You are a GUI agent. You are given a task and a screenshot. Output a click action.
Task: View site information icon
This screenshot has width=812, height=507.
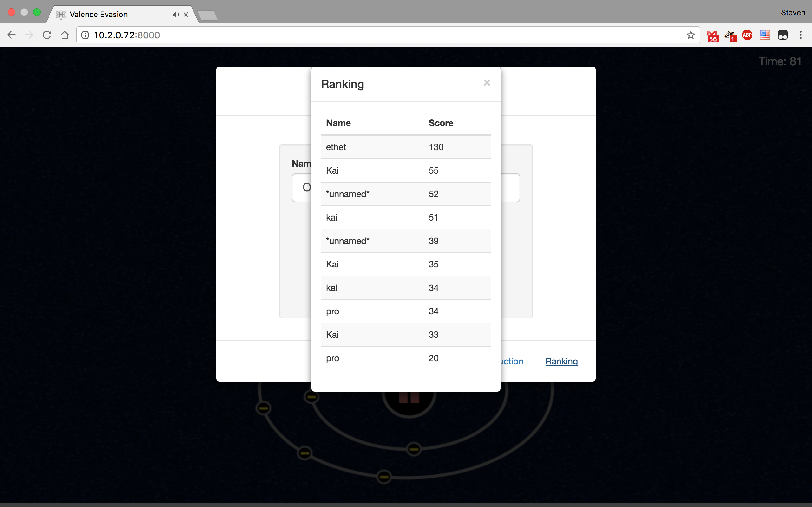(x=85, y=35)
